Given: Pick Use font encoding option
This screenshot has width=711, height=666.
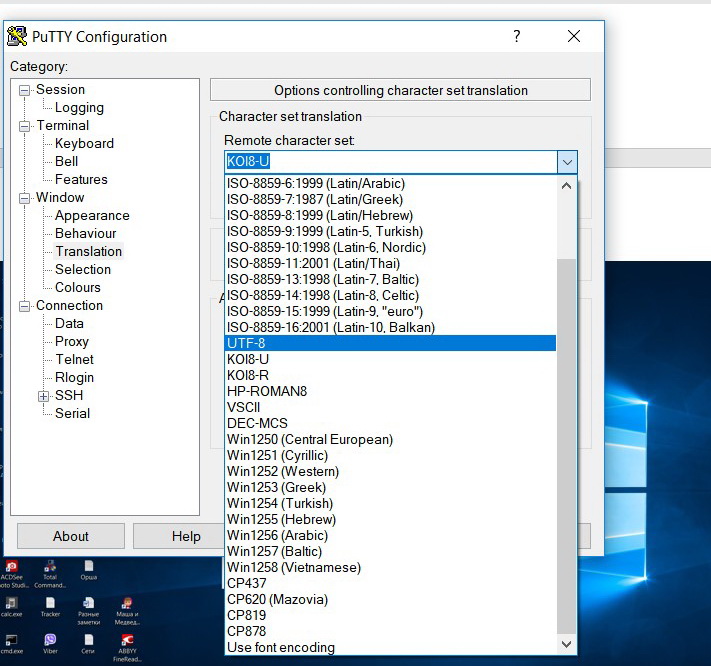Looking at the screenshot, I should point(390,647).
